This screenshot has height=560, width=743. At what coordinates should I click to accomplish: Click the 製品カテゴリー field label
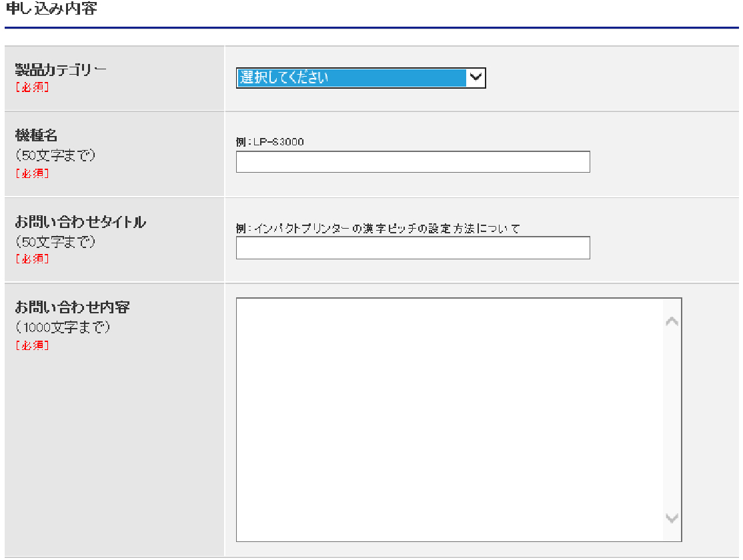61,70
